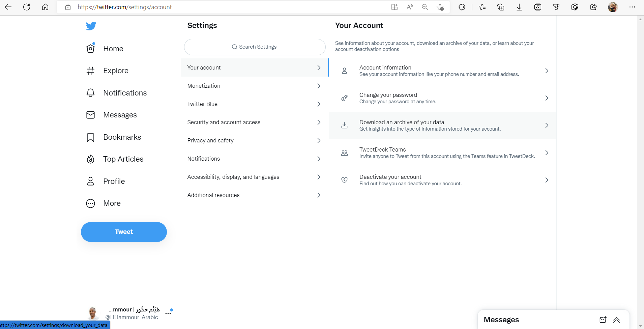This screenshot has width=644, height=329.
Task: Click the page vertical scrollbar
Action: click(640, 172)
